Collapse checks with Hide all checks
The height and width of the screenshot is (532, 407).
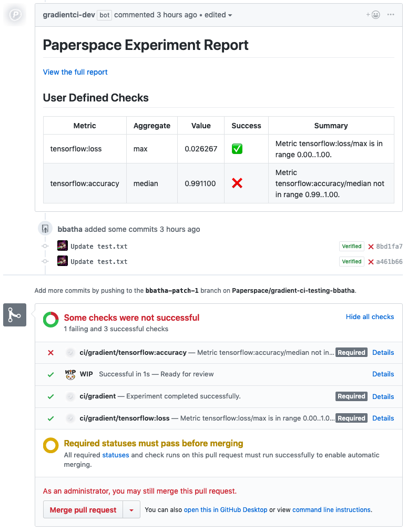pos(370,317)
